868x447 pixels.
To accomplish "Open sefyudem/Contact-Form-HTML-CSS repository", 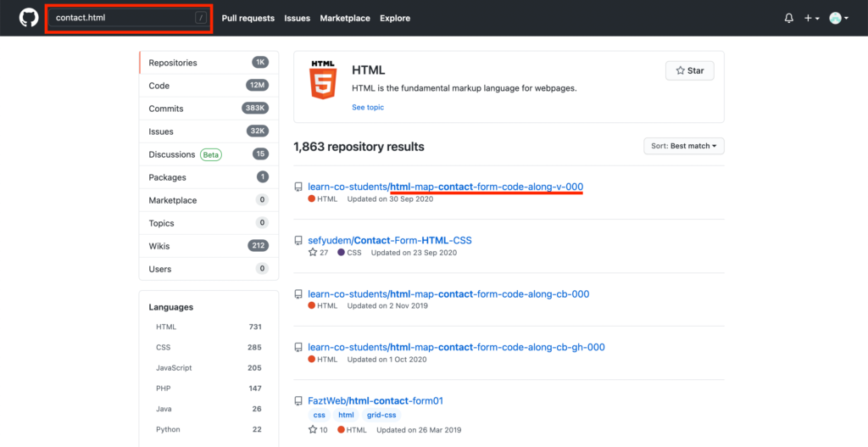I will click(x=390, y=240).
